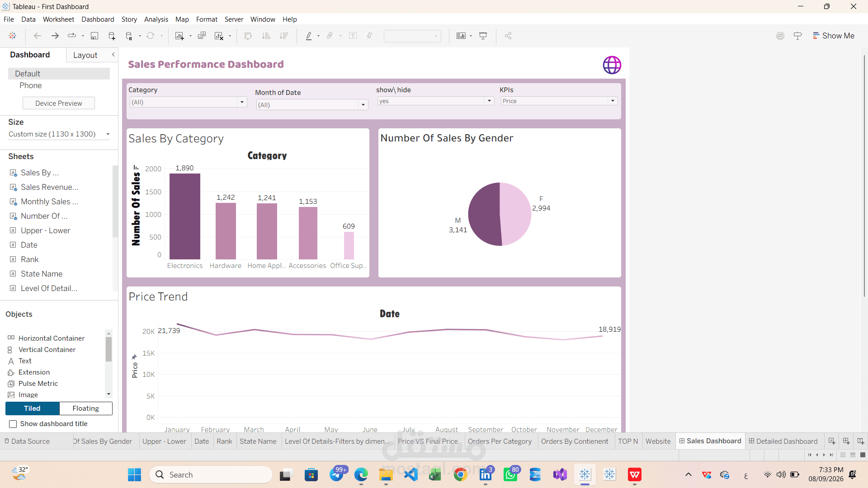Duplicate sheet using the toolbar icon
This screenshot has width=868, height=488.
(x=202, y=36)
